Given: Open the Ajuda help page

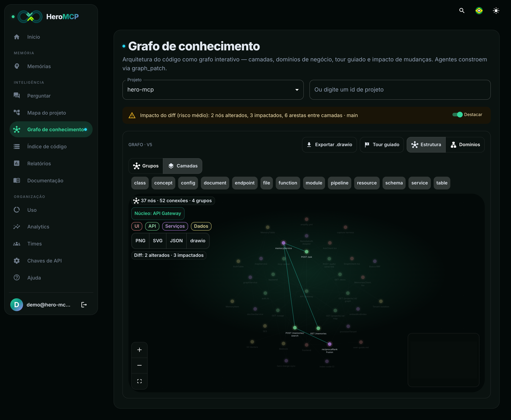Looking at the screenshot, I should (x=51, y=278).
